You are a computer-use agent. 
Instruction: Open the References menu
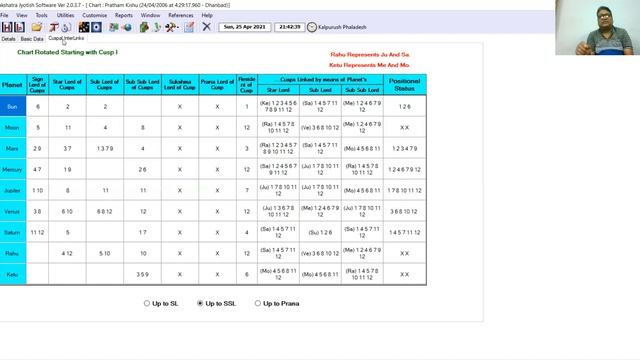181,15
